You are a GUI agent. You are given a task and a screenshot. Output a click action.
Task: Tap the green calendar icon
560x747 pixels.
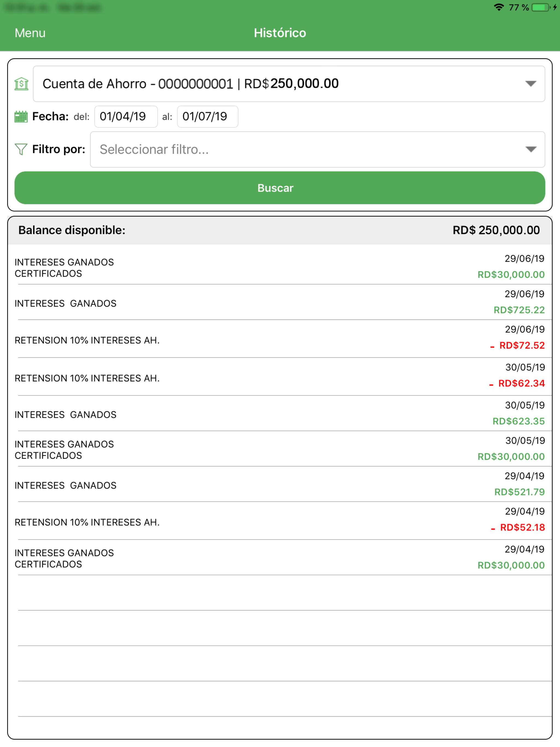click(x=21, y=116)
